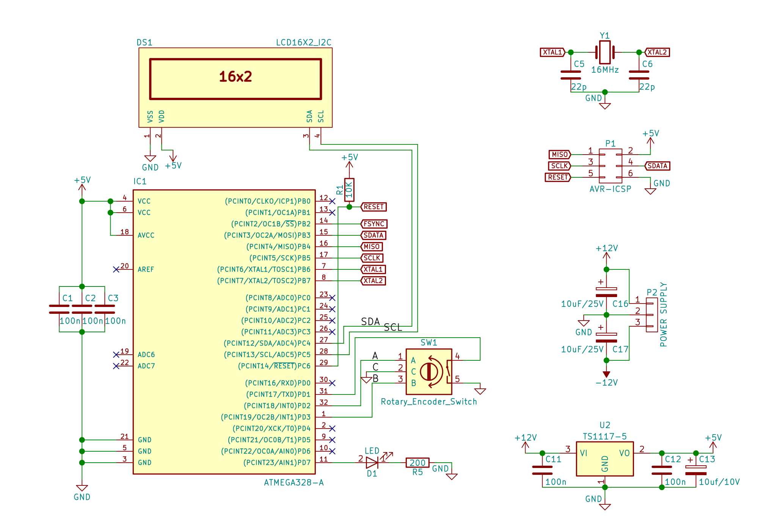Select capacitor C11 at the regulator input

(542, 470)
